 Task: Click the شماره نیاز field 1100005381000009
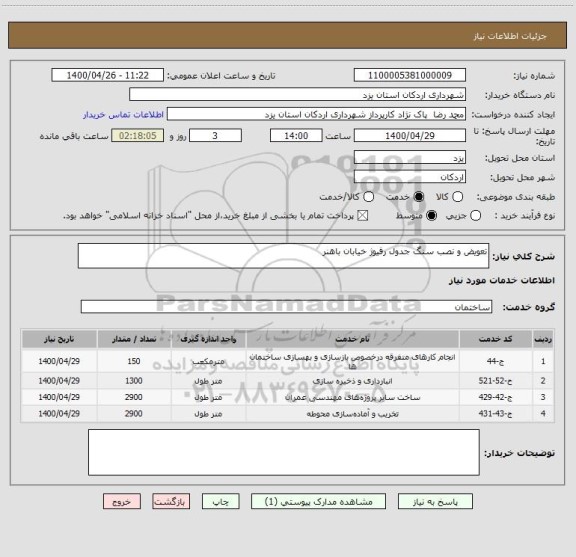(410, 75)
